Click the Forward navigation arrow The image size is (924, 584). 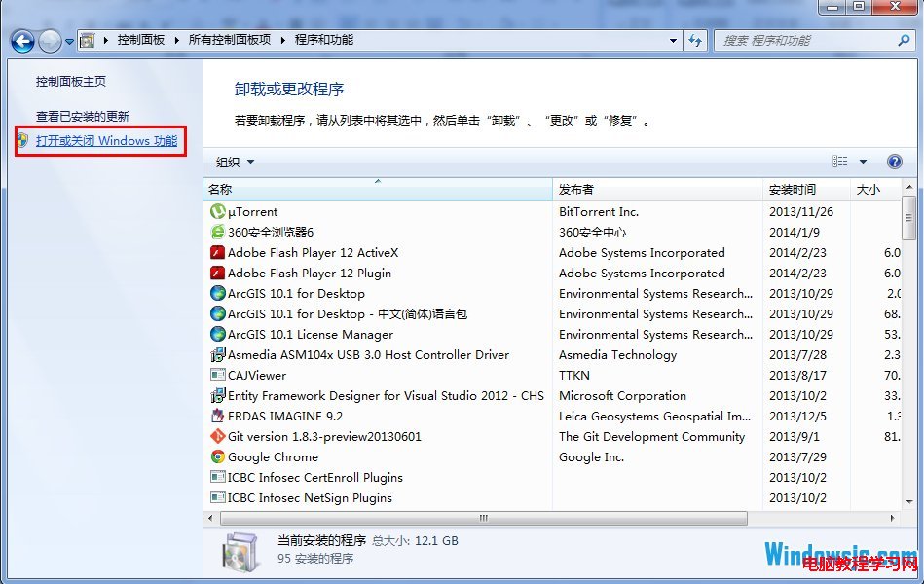50,41
